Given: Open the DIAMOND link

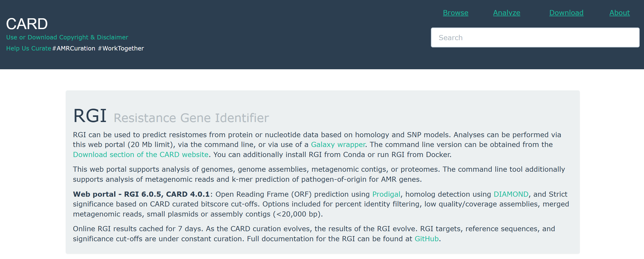Looking at the screenshot, I should (511, 194).
